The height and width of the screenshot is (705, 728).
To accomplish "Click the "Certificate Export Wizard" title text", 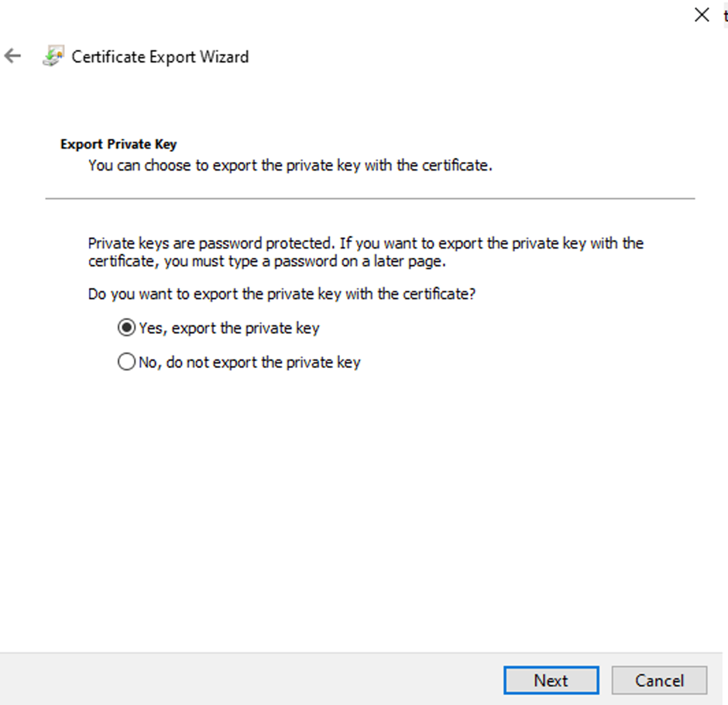I will 160,57.
